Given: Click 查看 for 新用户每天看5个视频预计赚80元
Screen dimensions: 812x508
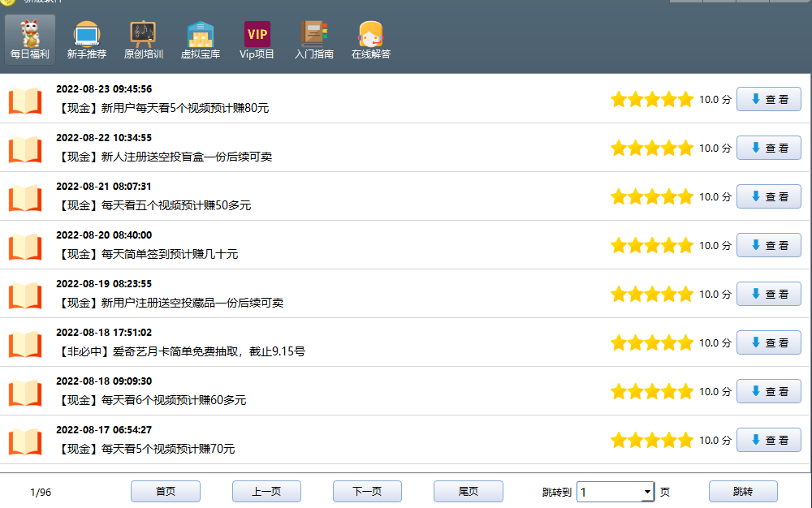Looking at the screenshot, I should (x=768, y=99).
